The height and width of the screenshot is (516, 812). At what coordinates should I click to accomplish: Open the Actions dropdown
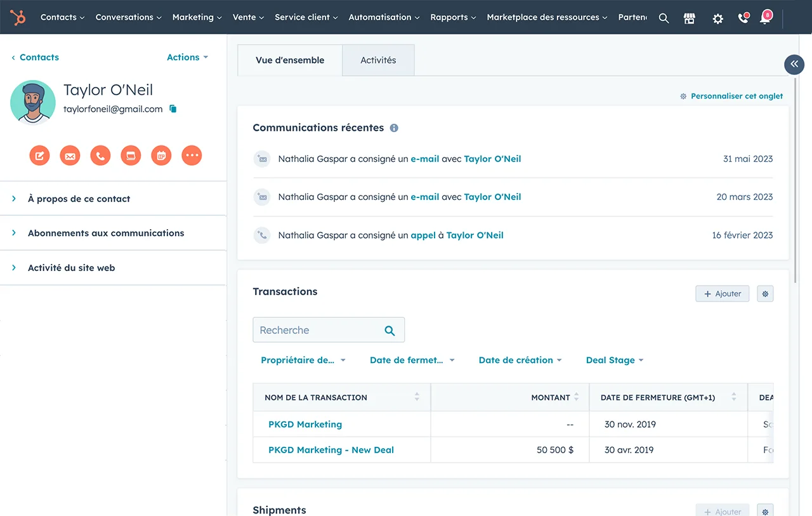(187, 57)
